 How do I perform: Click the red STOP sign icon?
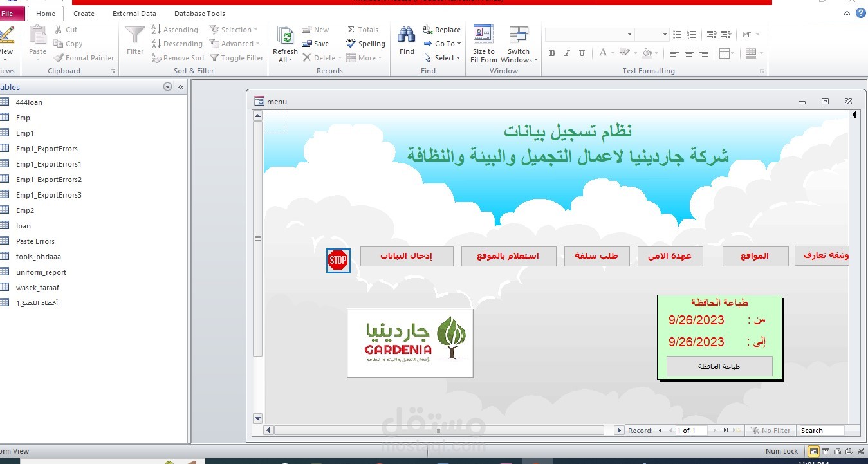click(x=338, y=260)
